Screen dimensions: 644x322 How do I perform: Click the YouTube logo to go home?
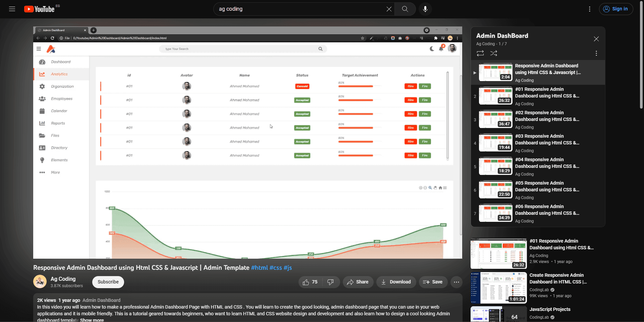pyautogui.click(x=39, y=9)
